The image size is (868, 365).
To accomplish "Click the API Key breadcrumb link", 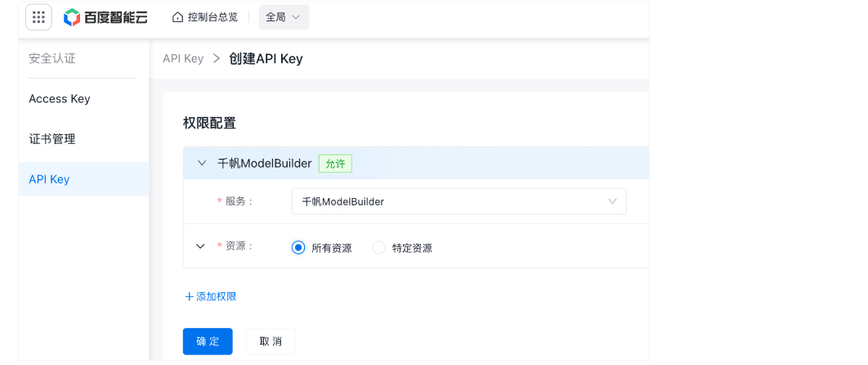I will [183, 59].
